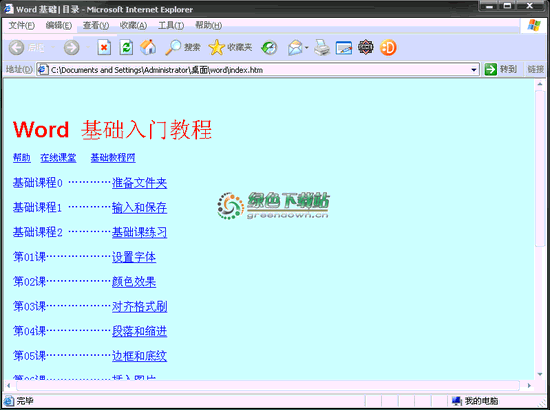Click vertical scrollbar up arrow
The height and width of the screenshot is (410, 550).
point(540,84)
